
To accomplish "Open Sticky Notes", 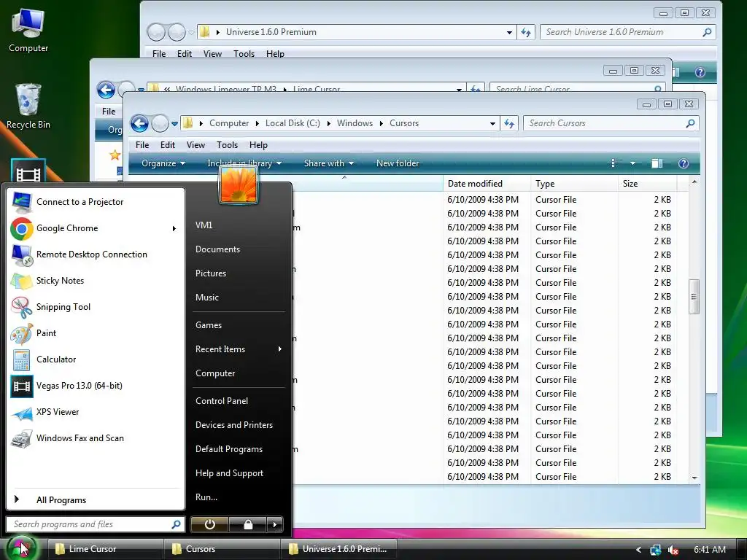I will [96, 281].
